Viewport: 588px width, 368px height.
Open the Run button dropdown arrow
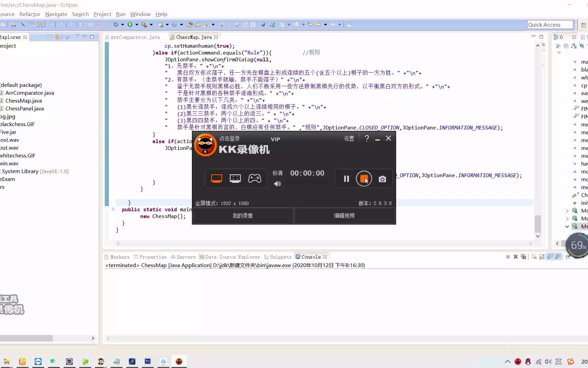coord(137,25)
